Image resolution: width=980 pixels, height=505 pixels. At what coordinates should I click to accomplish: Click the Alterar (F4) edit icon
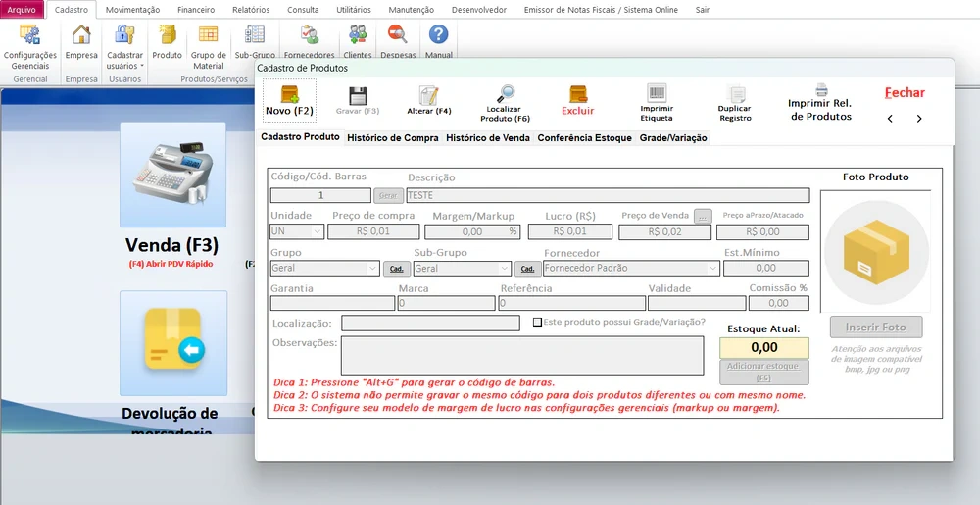coord(428,96)
